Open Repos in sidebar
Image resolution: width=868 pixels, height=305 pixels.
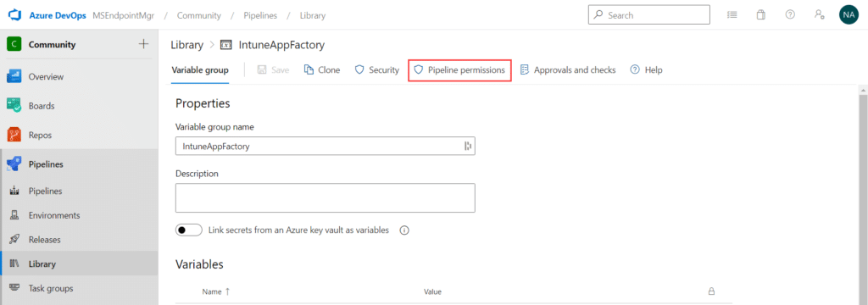pos(41,135)
